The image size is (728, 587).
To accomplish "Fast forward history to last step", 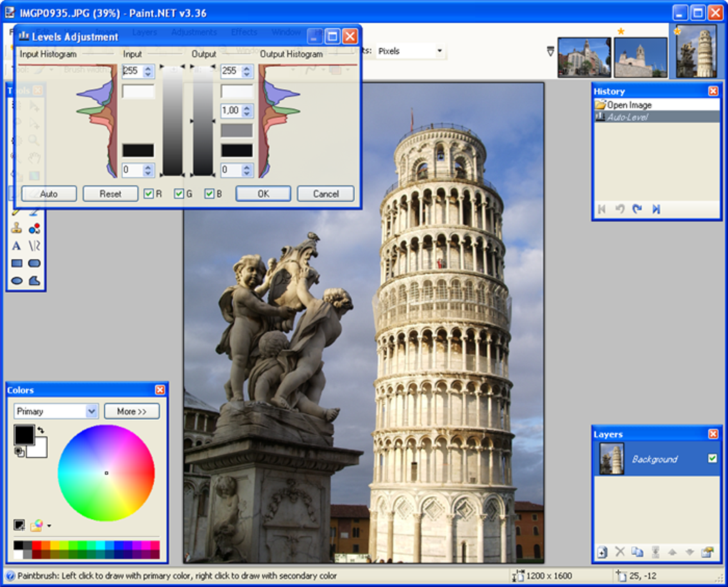I will point(656,209).
